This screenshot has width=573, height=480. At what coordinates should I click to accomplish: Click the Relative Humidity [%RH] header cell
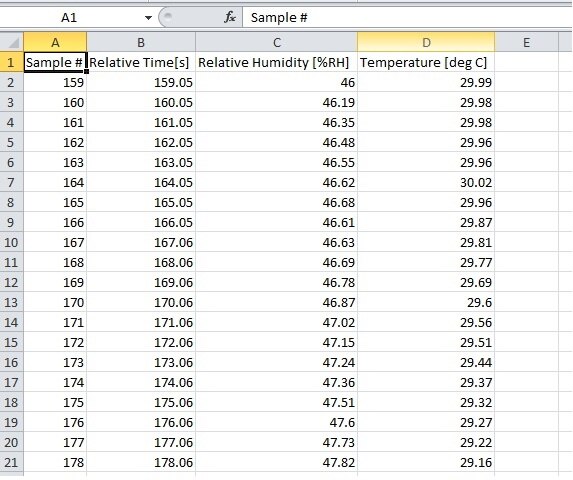[x=277, y=62]
